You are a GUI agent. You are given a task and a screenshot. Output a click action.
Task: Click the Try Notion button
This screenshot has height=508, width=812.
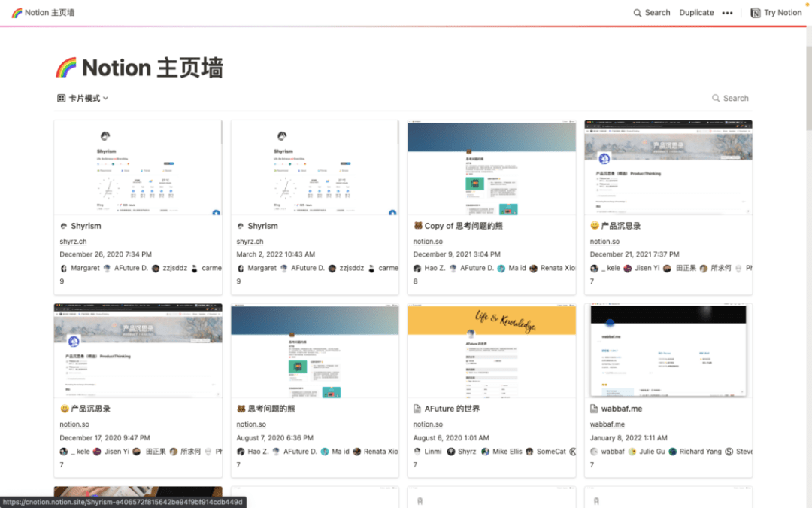[782, 12]
